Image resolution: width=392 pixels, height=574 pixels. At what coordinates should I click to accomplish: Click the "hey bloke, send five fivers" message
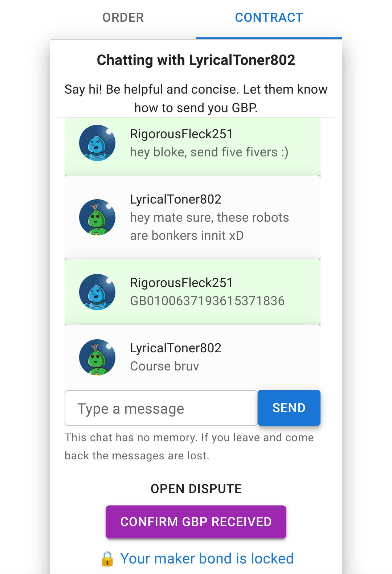click(209, 152)
